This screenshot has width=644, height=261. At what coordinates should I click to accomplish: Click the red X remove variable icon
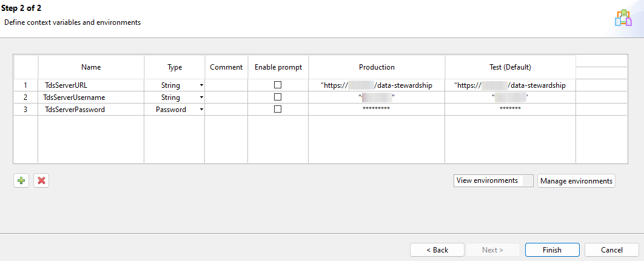click(x=41, y=180)
